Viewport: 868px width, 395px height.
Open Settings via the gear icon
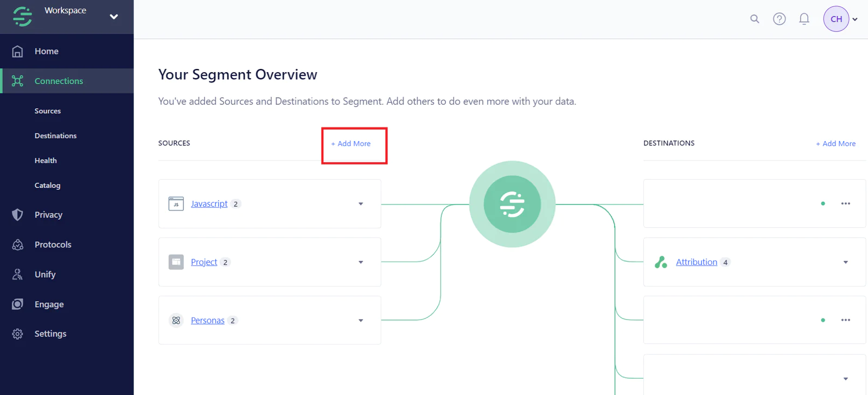click(x=17, y=333)
